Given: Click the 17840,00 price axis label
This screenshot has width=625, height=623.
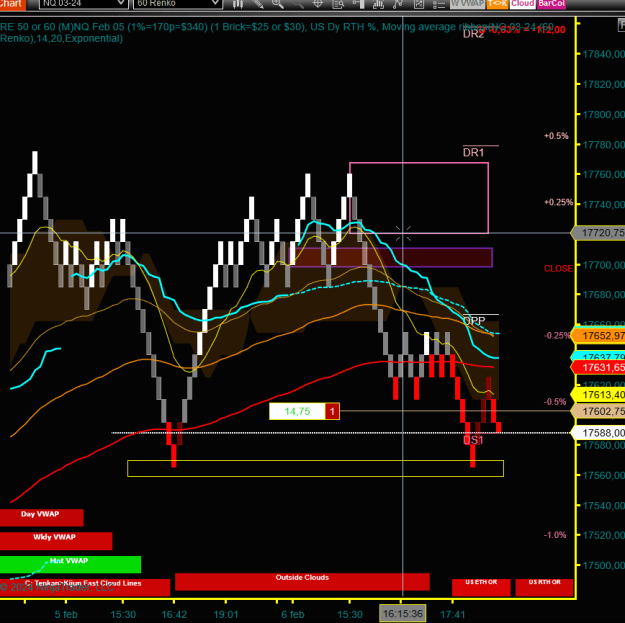Looking at the screenshot, I should 603,54.
